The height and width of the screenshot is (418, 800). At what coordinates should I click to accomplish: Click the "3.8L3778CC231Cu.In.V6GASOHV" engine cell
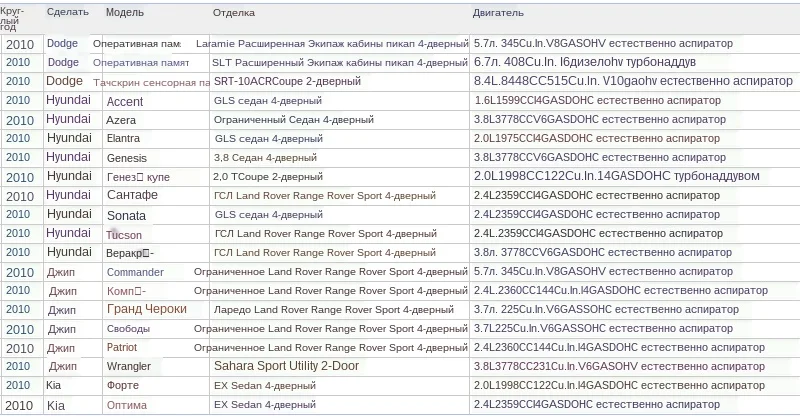coord(619,366)
